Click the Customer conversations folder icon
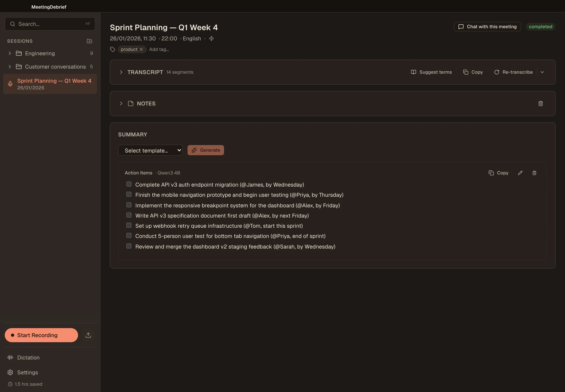The width and height of the screenshot is (565, 392). (19, 67)
